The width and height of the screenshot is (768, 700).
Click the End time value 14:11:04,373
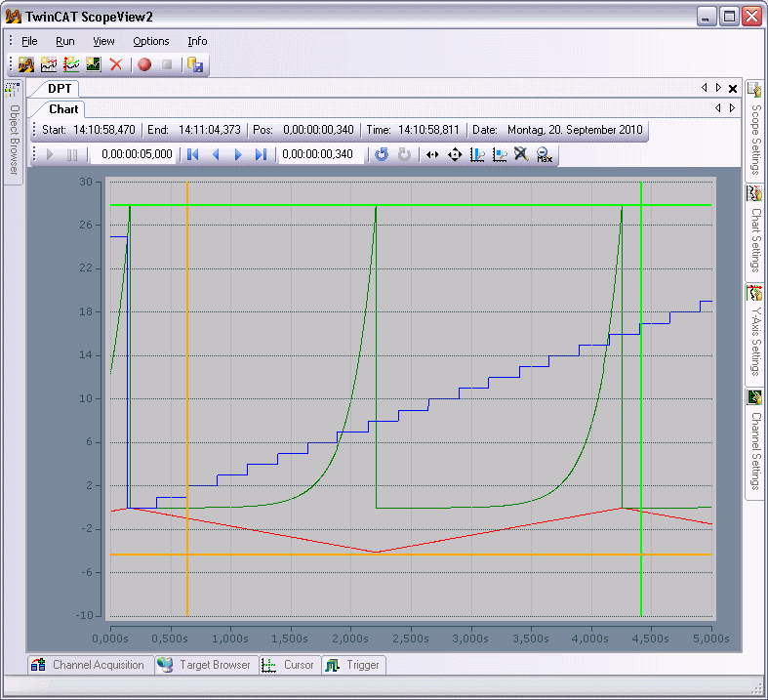pyautogui.click(x=210, y=130)
